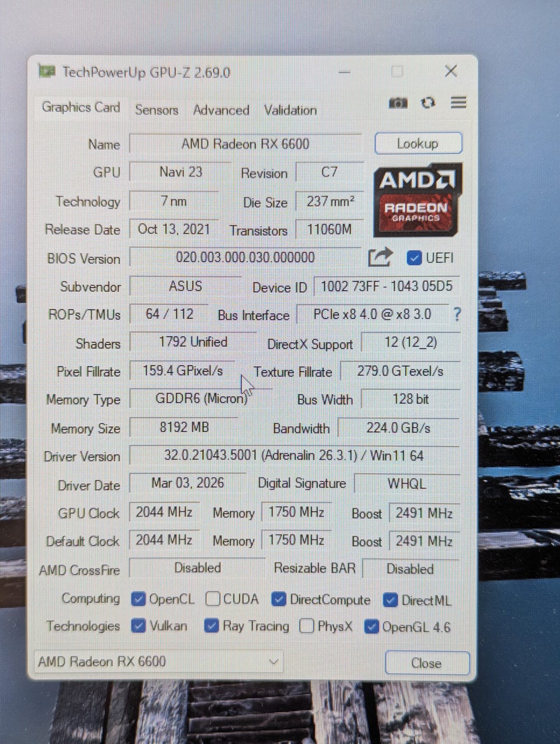Close the GPU-Z window with X
The height and width of the screenshot is (744, 560).
coord(450,71)
